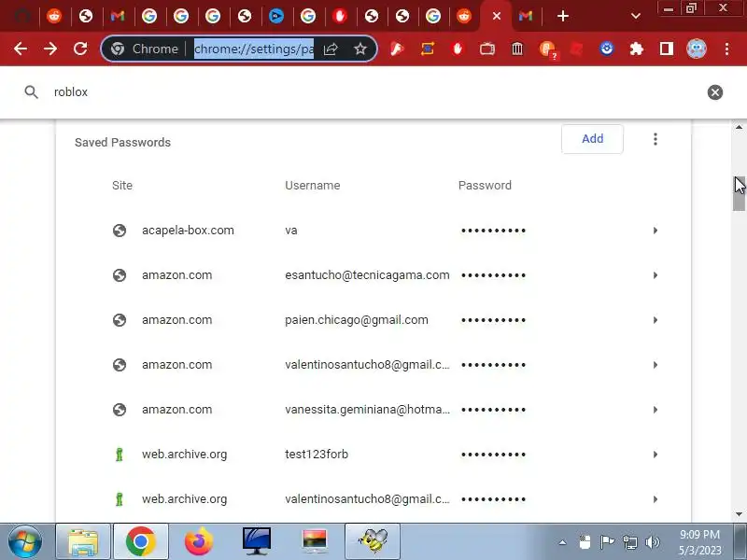Viewport: 747px width, 560px height.
Task: Select the username paien.chicago@gmail.com
Action: (357, 320)
